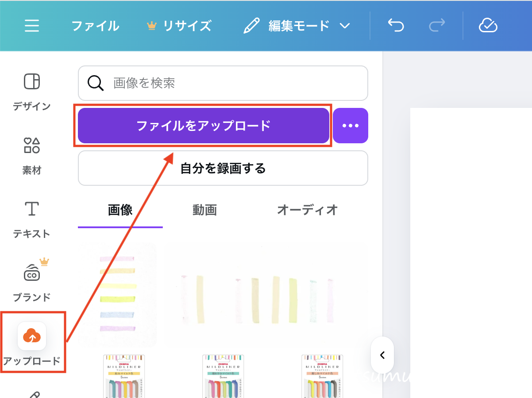The height and width of the screenshot is (398, 532).
Task: Expand the 編集モード dropdown
Action: tap(297, 26)
